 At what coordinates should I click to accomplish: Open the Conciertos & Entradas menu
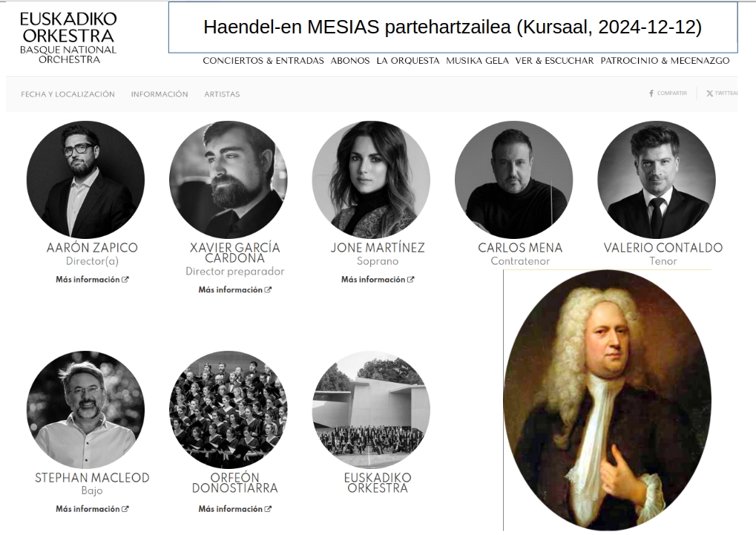(263, 61)
